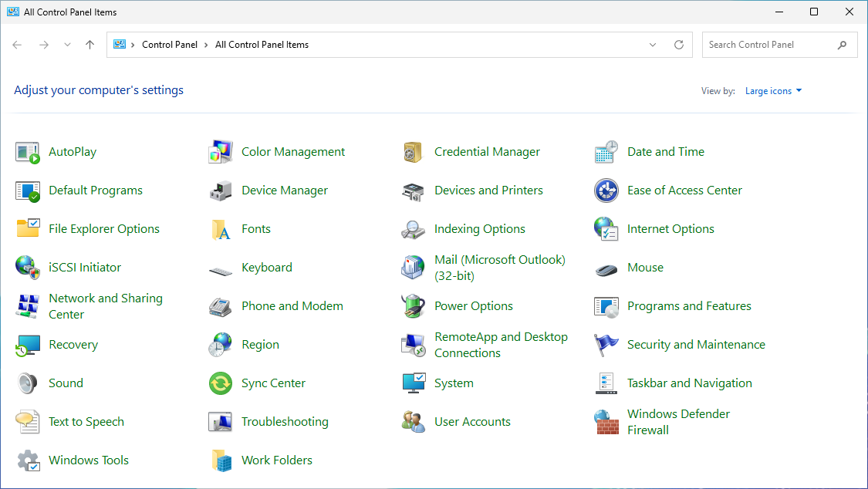868x489 pixels.
Task: Expand chevron after Control Panel in breadcrumb
Action: (x=207, y=45)
